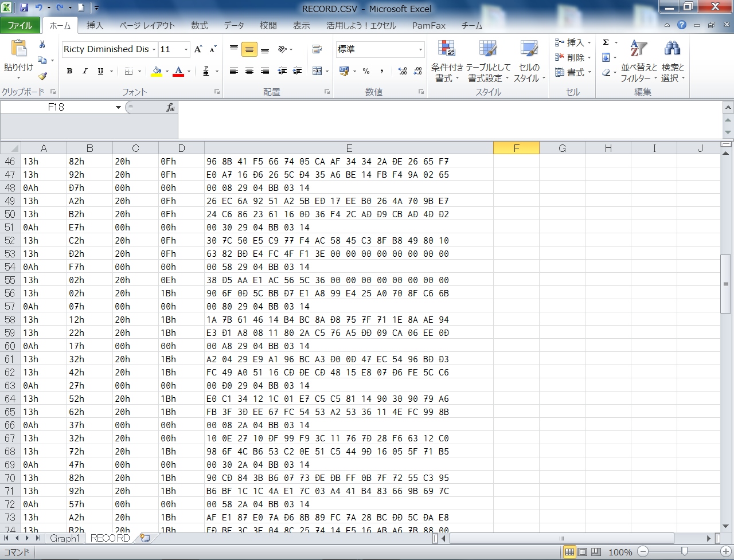Open the Name Box dropdown arrow

pos(118,107)
